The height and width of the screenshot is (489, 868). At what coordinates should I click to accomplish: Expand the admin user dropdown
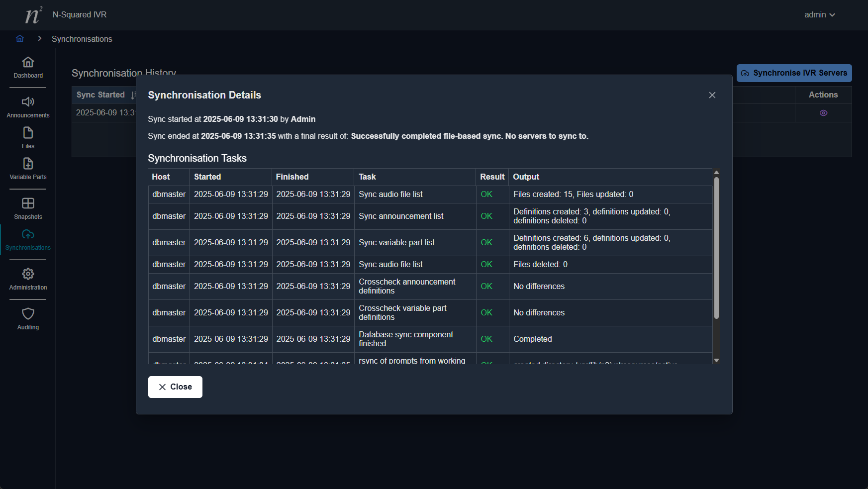(x=819, y=15)
